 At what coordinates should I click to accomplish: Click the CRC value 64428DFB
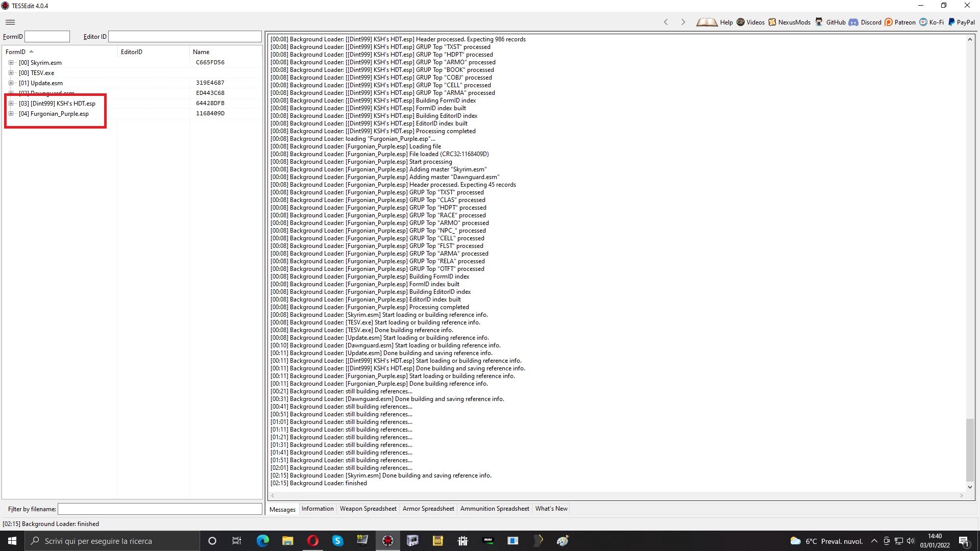click(x=210, y=104)
